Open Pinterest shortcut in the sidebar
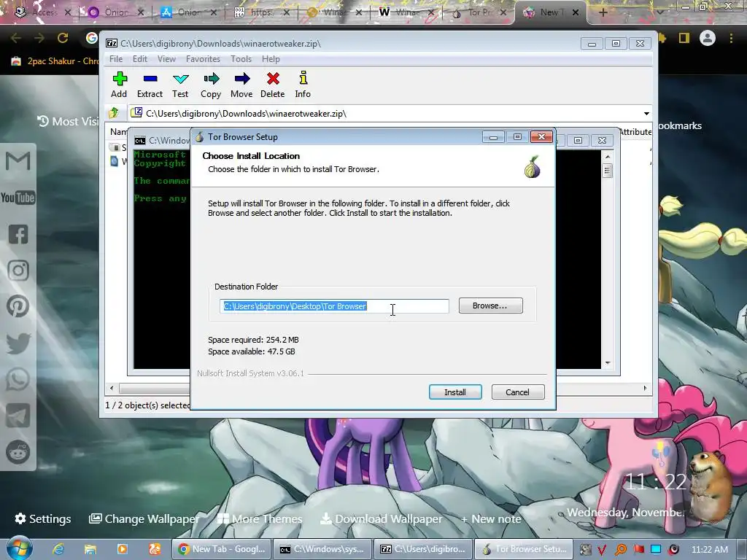 click(18, 307)
